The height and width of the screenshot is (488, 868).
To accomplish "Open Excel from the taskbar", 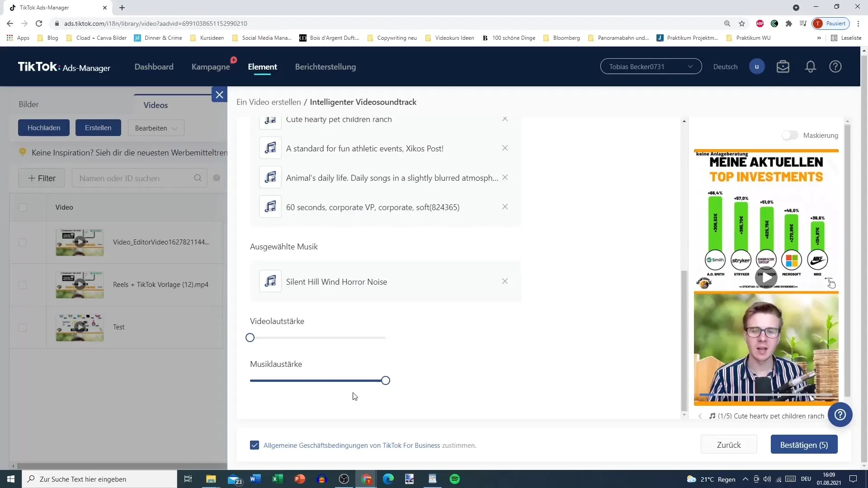I will (x=277, y=479).
